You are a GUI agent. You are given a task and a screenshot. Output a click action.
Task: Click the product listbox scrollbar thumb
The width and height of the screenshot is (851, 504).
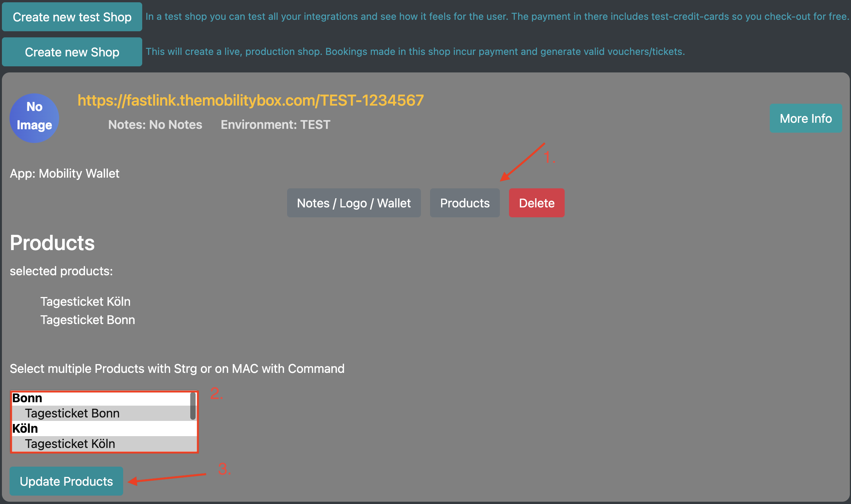click(193, 406)
